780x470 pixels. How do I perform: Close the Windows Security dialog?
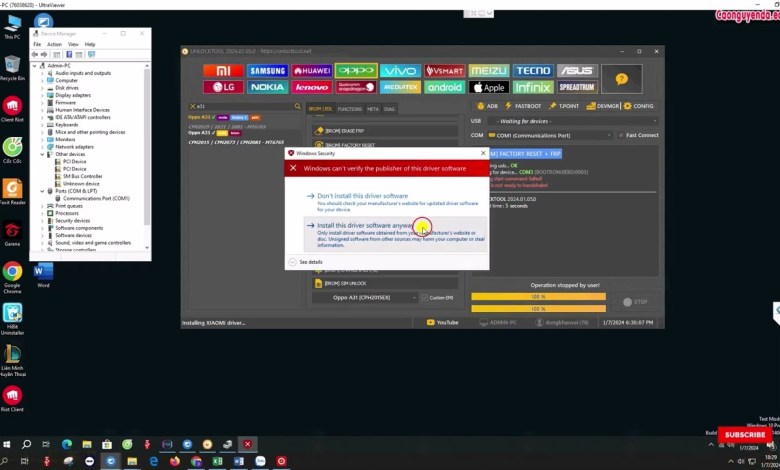pyautogui.click(x=483, y=153)
